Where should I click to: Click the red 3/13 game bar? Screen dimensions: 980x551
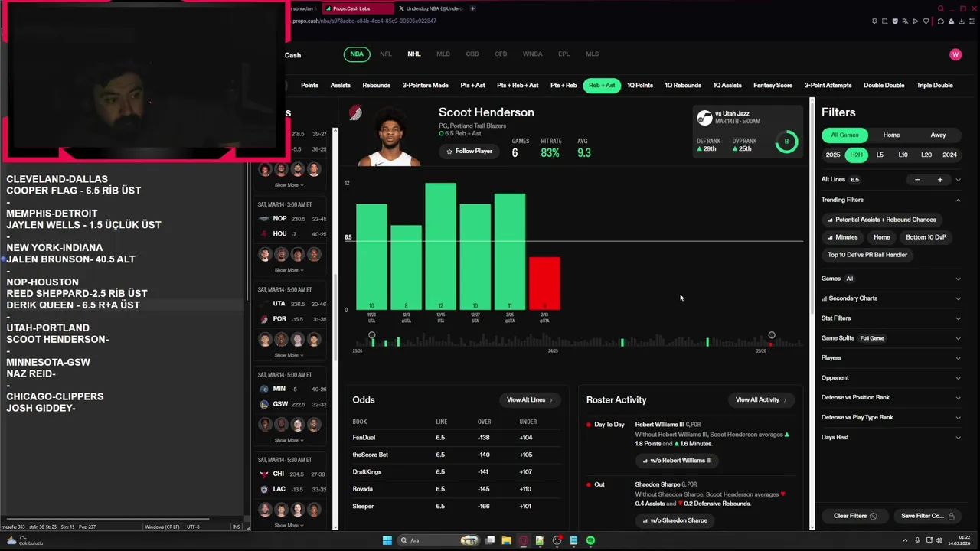[x=544, y=284]
